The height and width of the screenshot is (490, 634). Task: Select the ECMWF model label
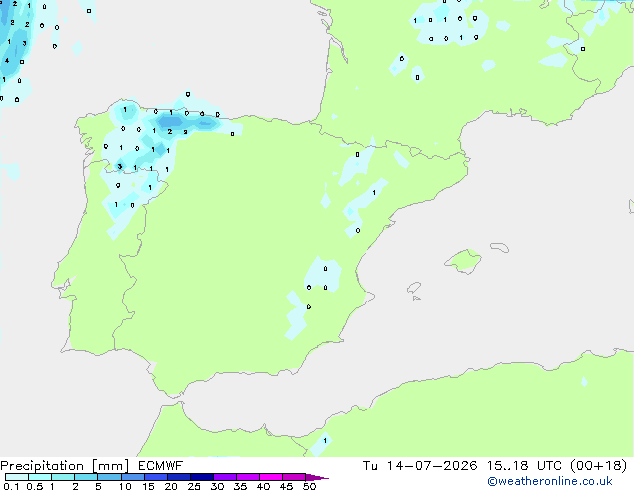click(x=161, y=466)
